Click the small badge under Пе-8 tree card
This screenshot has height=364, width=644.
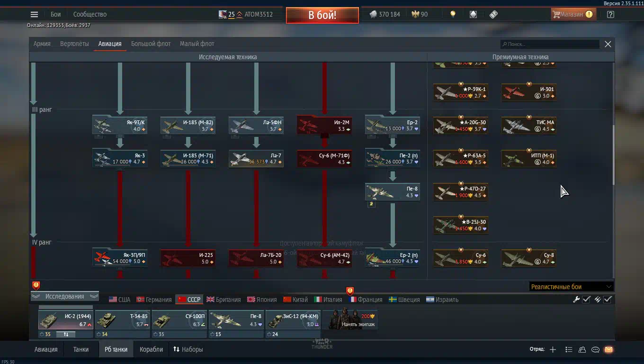(371, 204)
